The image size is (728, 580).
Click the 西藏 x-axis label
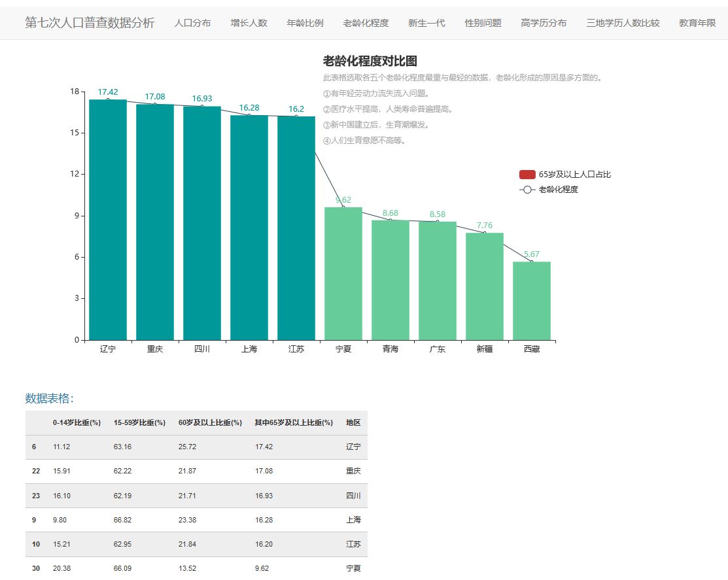click(x=532, y=349)
